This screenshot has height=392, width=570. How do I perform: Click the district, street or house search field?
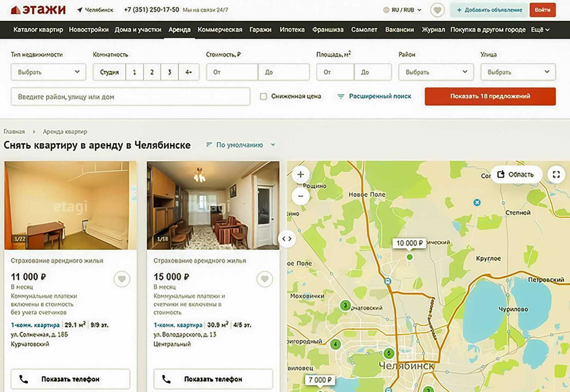point(130,97)
